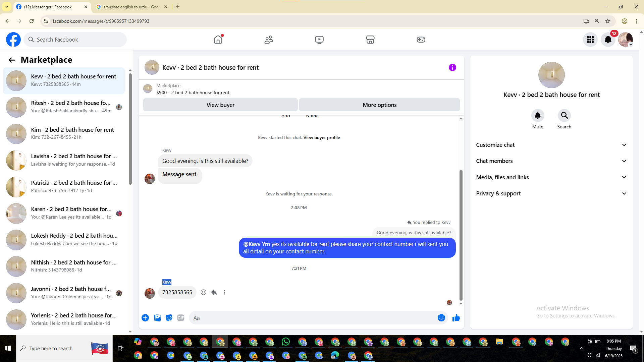The height and width of the screenshot is (362, 644).
Task: Open Patricia conversation in the chat list
Action: pos(64,187)
